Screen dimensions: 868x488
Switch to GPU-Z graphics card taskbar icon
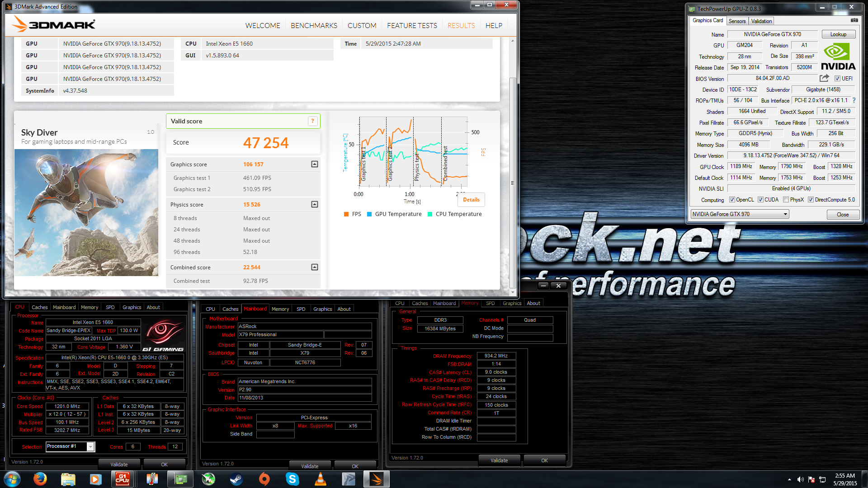tap(180, 479)
